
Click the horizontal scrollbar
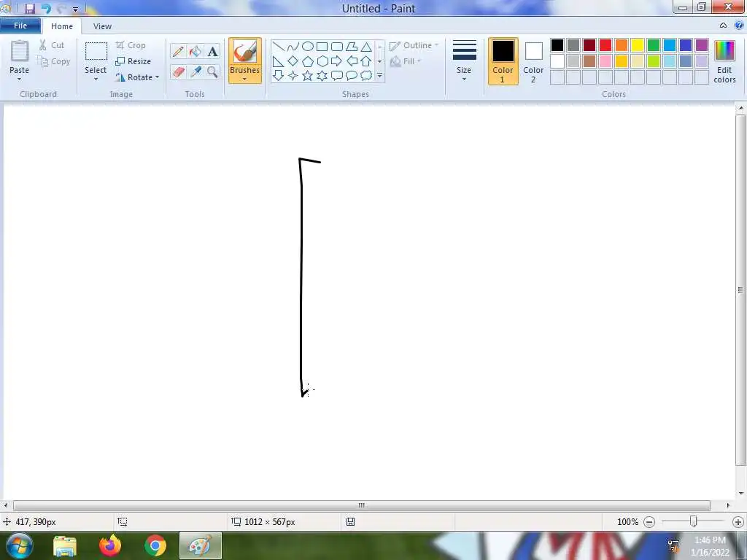pos(362,505)
